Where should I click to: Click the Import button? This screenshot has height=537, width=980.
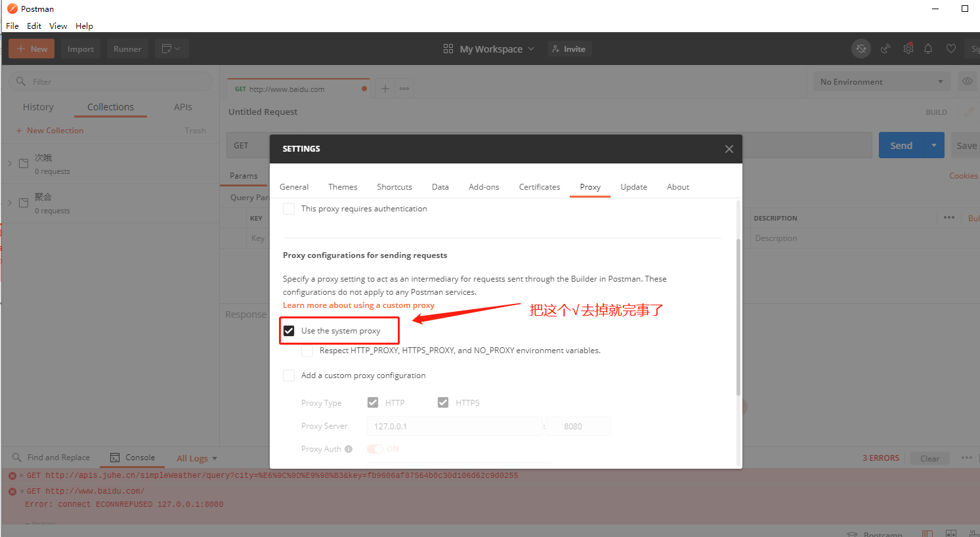click(81, 49)
